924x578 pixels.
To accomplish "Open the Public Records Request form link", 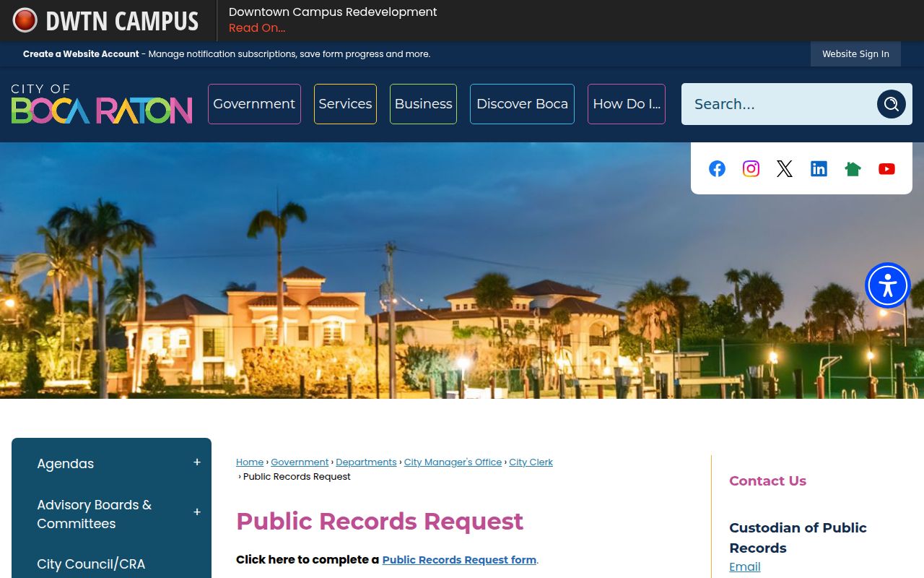I will pos(459,560).
